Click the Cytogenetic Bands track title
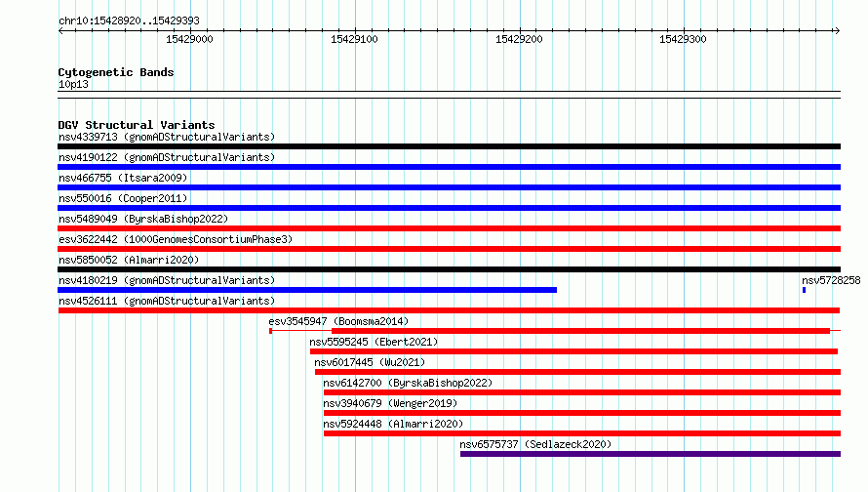868x492 pixels. coord(116,72)
